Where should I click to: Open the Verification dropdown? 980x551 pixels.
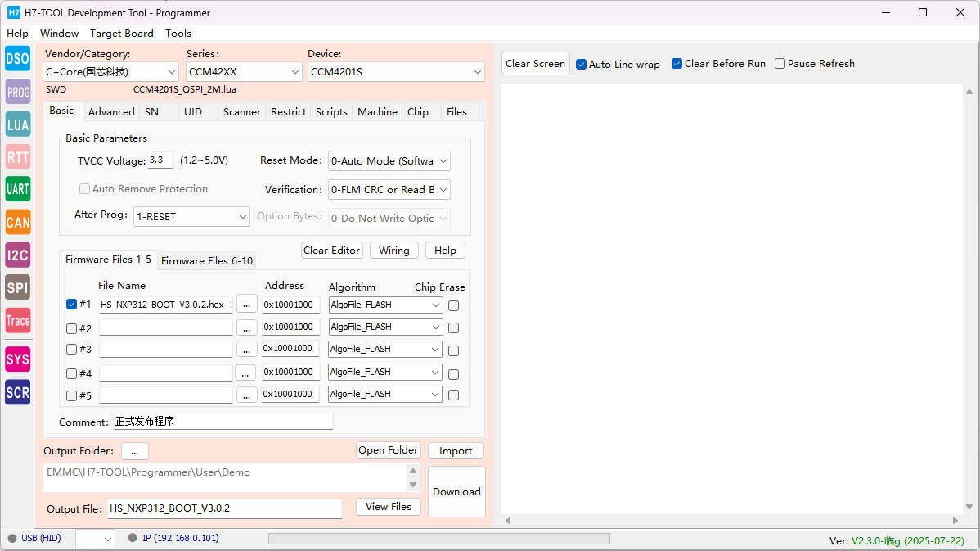389,189
